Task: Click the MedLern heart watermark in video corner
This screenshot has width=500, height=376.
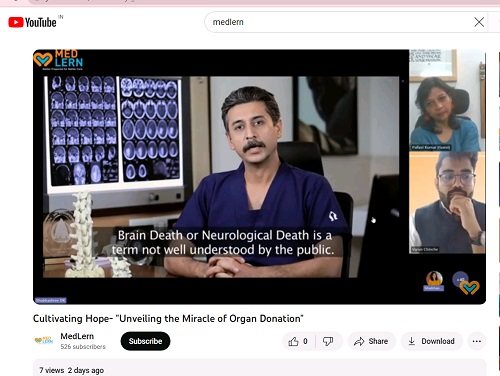Action: pyautogui.click(x=470, y=287)
